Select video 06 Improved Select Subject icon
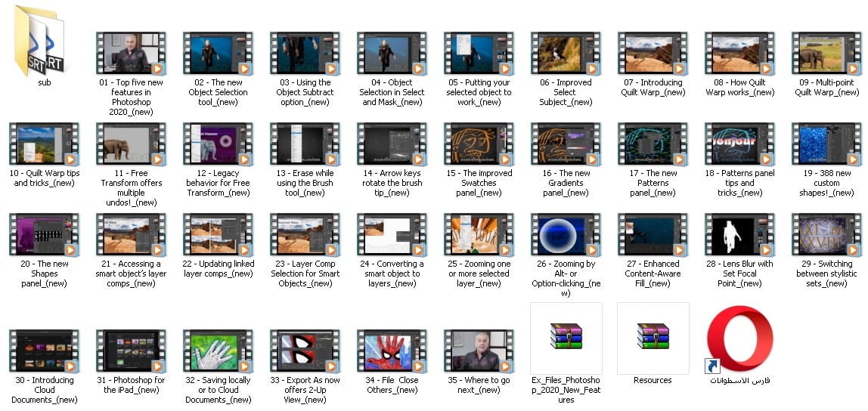The image size is (868, 411). (x=566, y=53)
